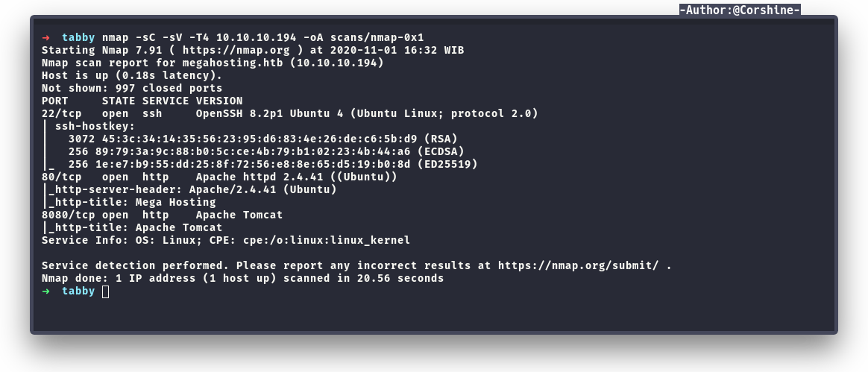Click the cyan tabby directory on the last prompt

78,291
